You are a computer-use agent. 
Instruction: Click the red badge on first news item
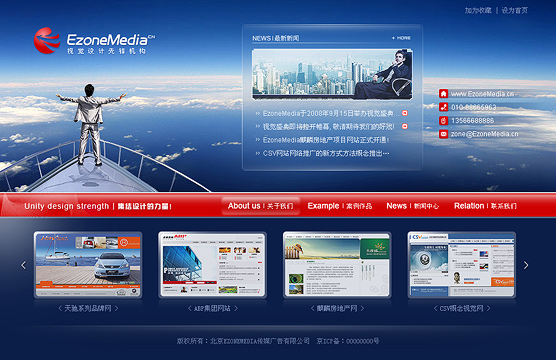click(405, 113)
